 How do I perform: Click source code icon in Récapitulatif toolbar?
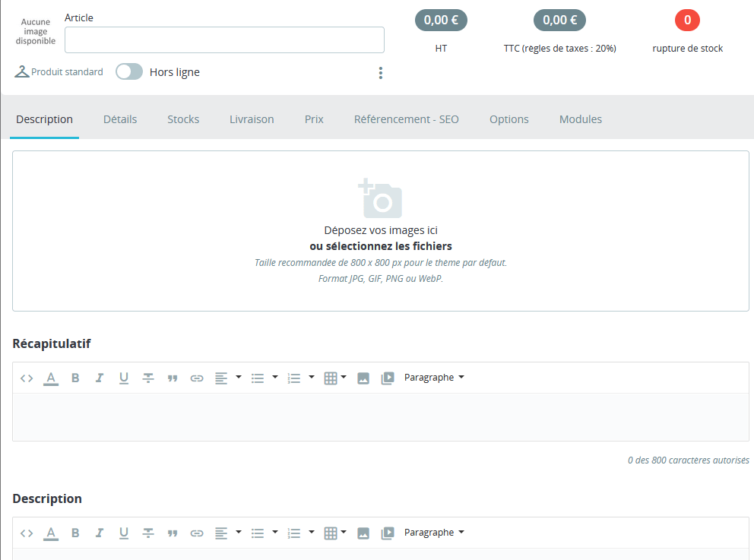coord(27,378)
